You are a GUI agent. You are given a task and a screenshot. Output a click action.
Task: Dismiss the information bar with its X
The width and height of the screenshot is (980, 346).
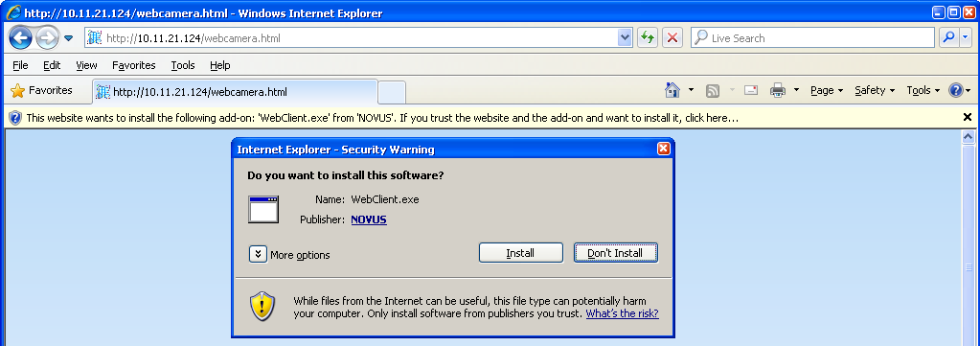tap(968, 117)
